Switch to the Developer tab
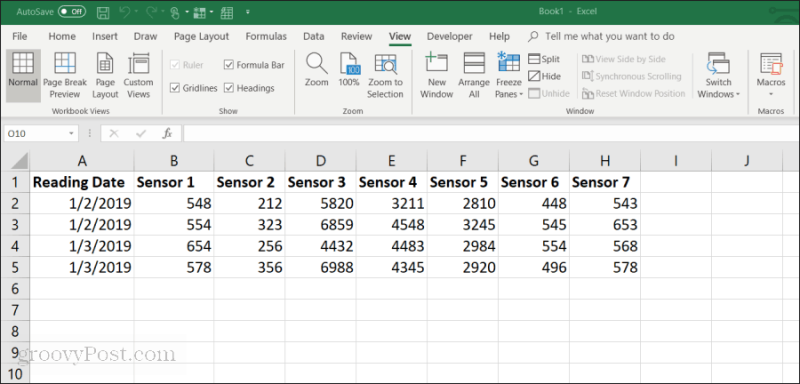Image resolution: width=800 pixels, height=384 pixels. pos(449,36)
